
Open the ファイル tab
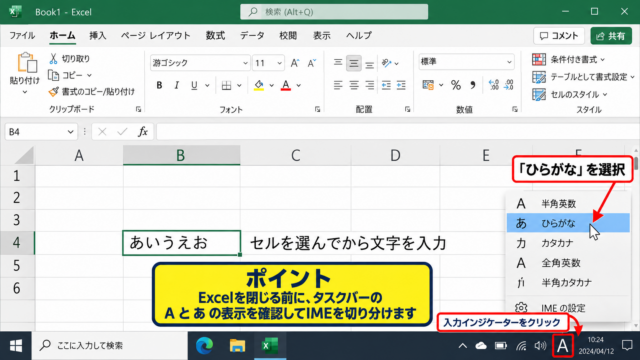point(22,36)
